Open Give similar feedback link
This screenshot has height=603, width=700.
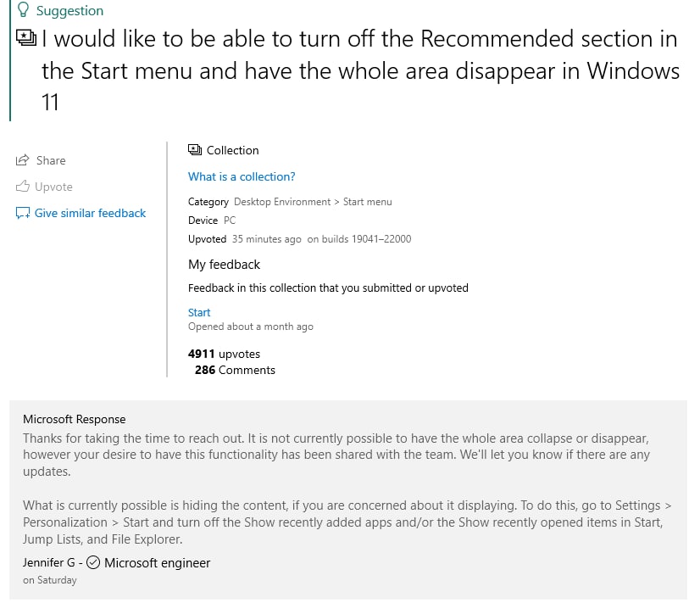pos(81,213)
